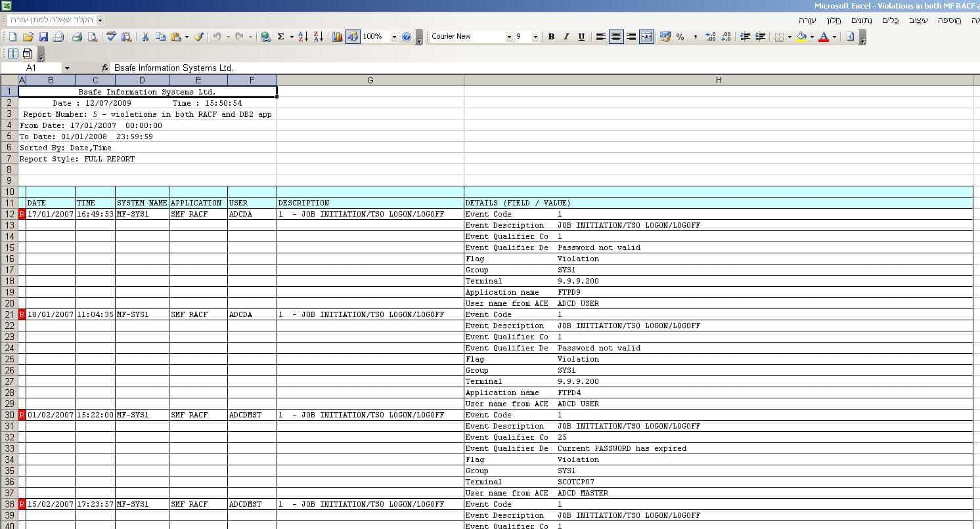Click the Cut scissors icon

coord(145,37)
